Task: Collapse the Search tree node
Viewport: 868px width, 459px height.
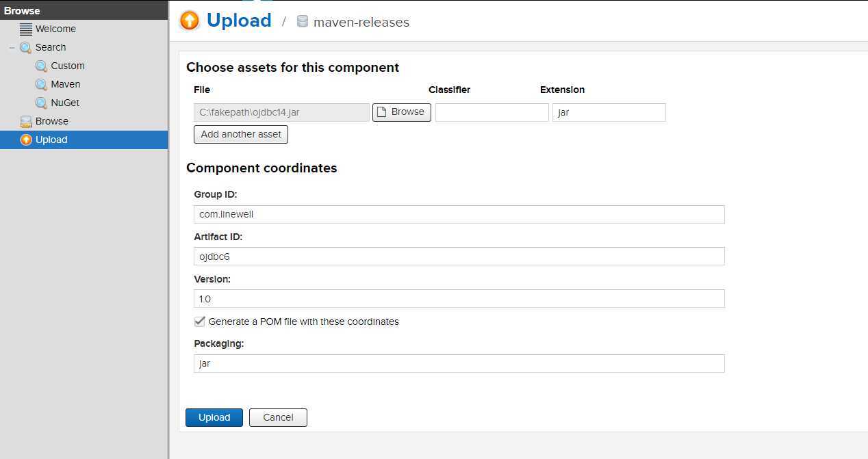Action: pyautogui.click(x=12, y=47)
